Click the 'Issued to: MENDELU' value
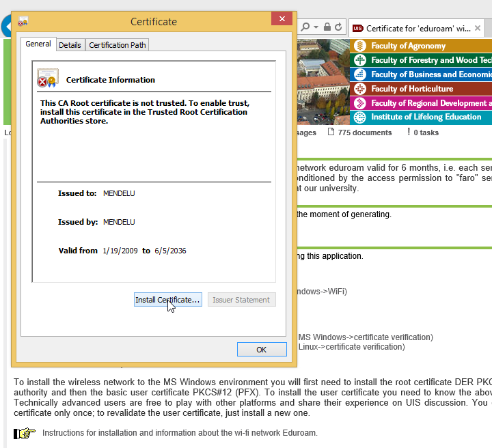The image size is (492, 448). click(119, 193)
